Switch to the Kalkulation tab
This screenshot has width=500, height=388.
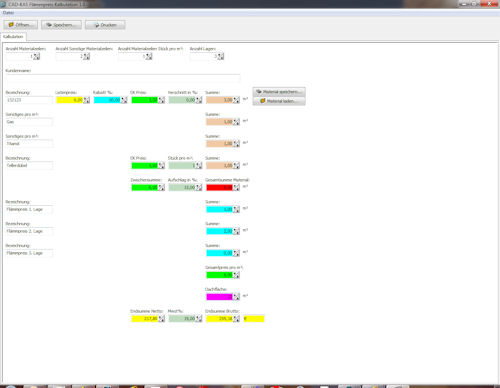13,37
